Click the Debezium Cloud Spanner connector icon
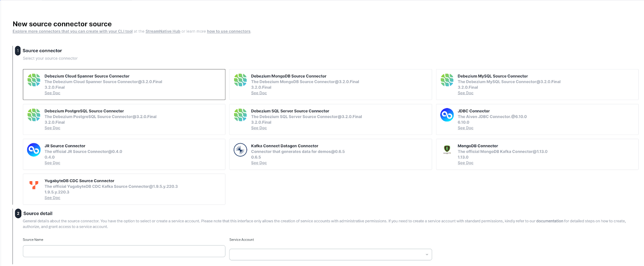 point(34,80)
